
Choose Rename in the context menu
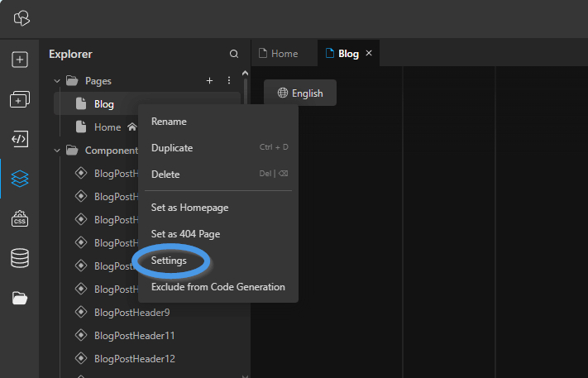169,122
